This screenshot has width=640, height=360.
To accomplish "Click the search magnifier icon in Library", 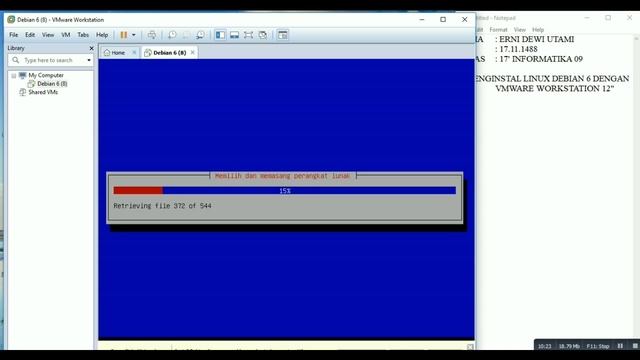I will tap(16, 60).
